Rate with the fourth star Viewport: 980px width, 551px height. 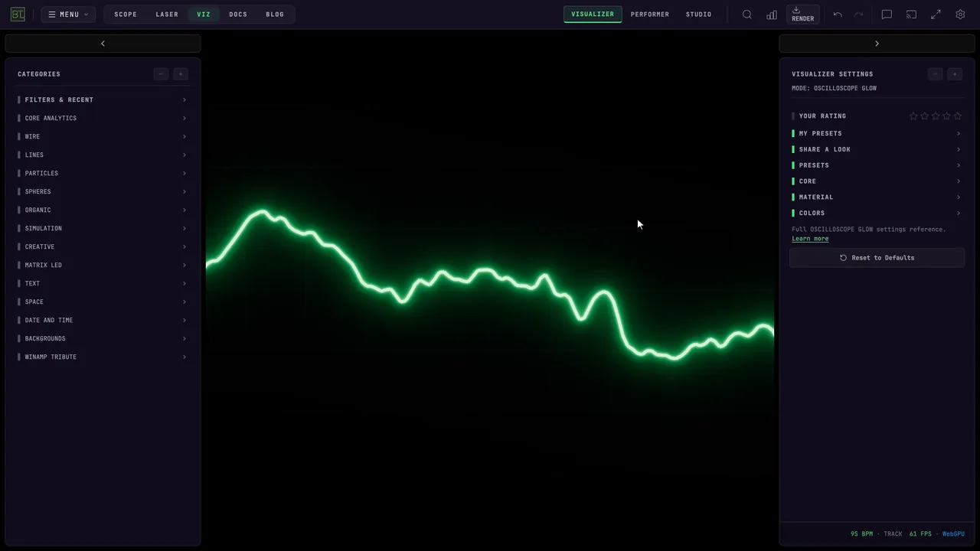tap(947, 116)
